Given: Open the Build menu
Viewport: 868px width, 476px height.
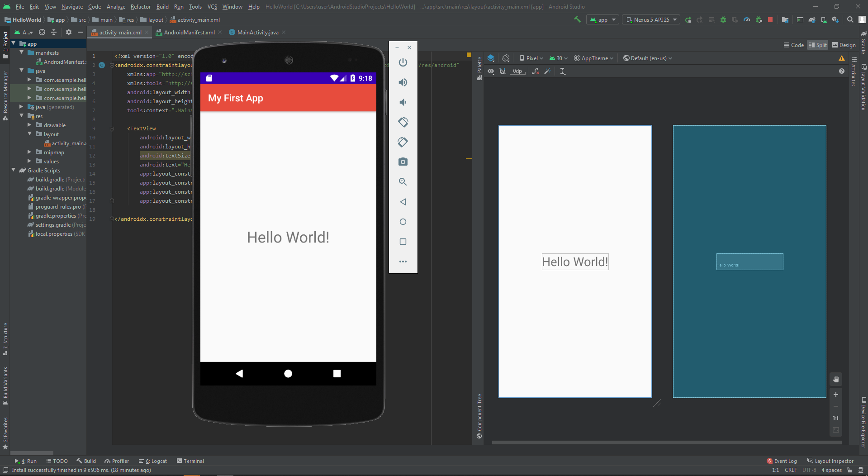Looking at the screenshot, I should coord(162,6).
